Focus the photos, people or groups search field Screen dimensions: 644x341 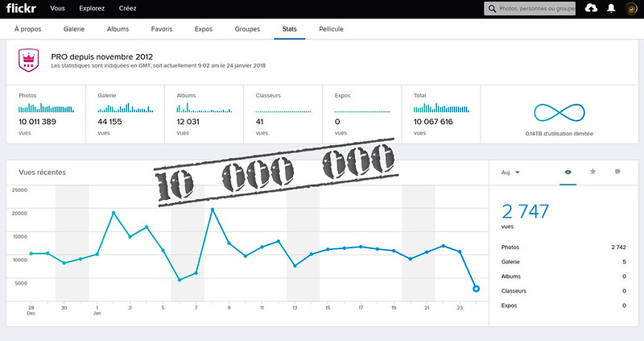(530, 8)
